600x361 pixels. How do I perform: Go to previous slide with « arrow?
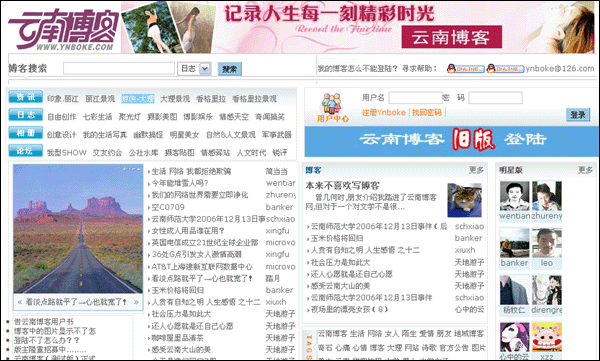[20, 302]
